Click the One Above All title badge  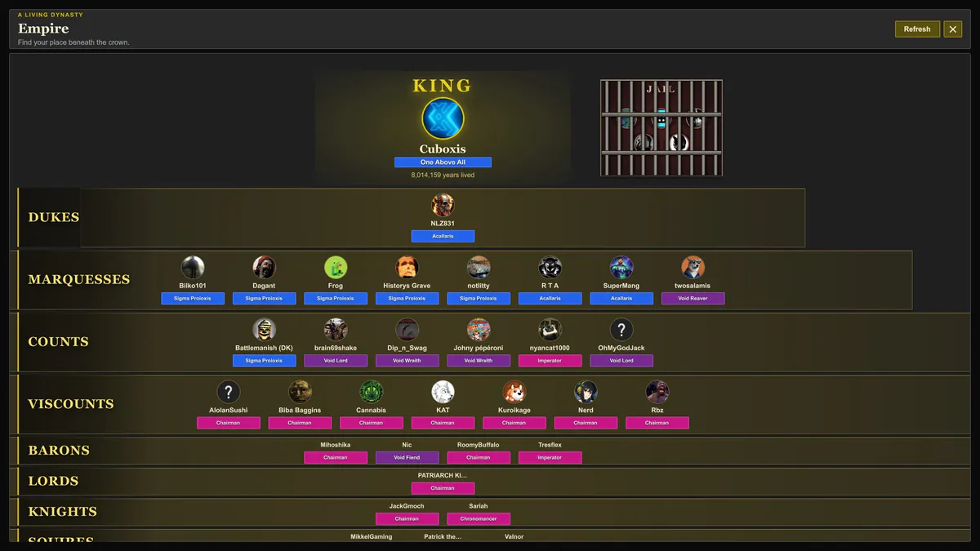(x=443, y=162)
